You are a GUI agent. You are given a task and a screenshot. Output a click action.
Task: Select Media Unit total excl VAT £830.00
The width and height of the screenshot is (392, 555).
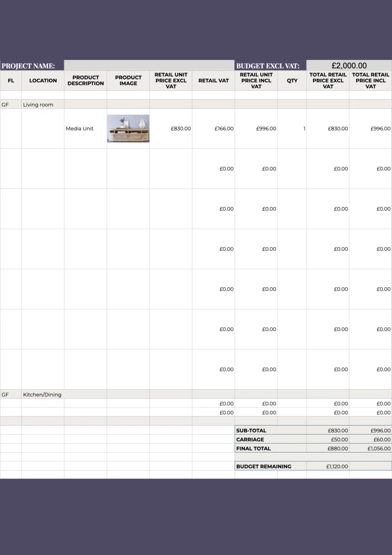(x=328, y=129)
